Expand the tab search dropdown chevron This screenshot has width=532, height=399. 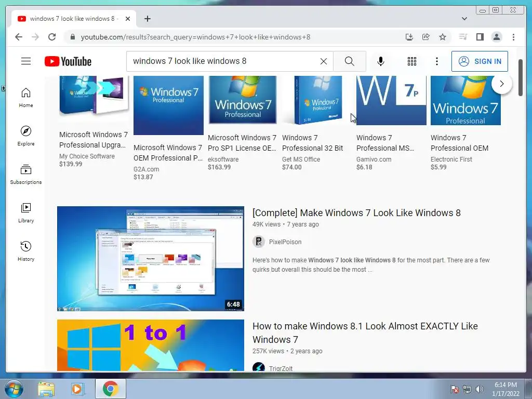click(464, 19)
